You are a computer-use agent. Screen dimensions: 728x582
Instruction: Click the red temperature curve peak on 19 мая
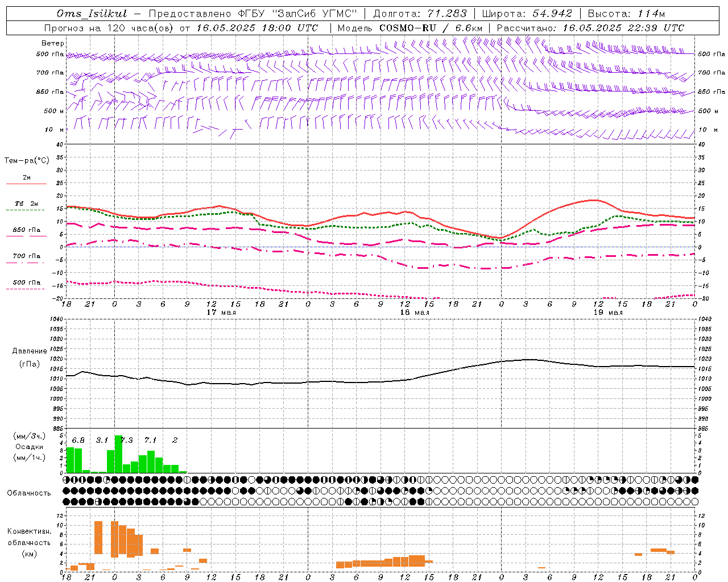(x=593, y=200)
